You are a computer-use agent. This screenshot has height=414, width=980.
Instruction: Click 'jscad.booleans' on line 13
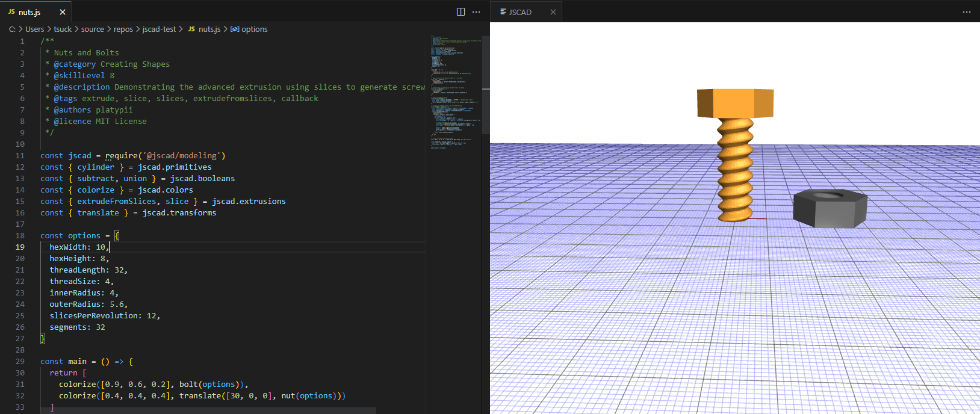click(202, 178)
